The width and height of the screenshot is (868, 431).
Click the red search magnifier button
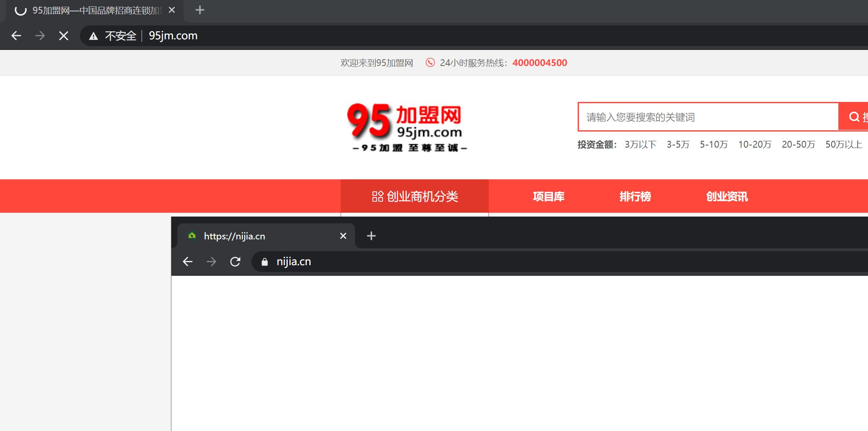853,117
